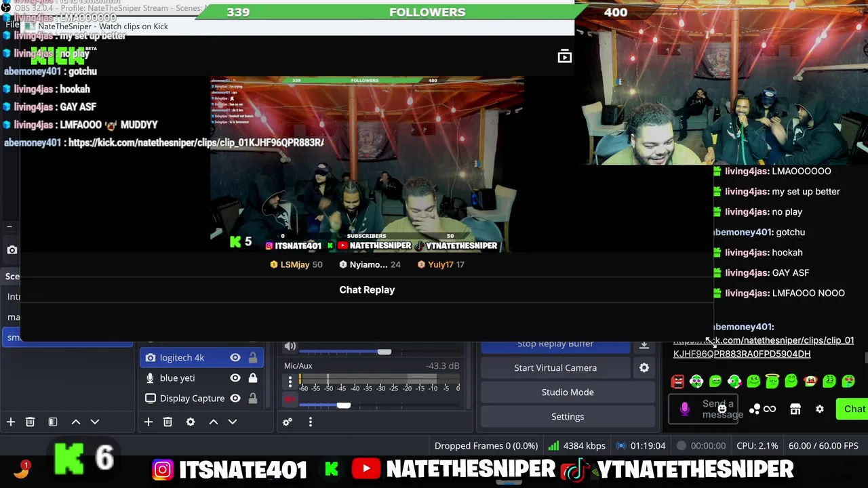
Task: Open the infinity points icon in the chat bar
Action: [770, 409]
